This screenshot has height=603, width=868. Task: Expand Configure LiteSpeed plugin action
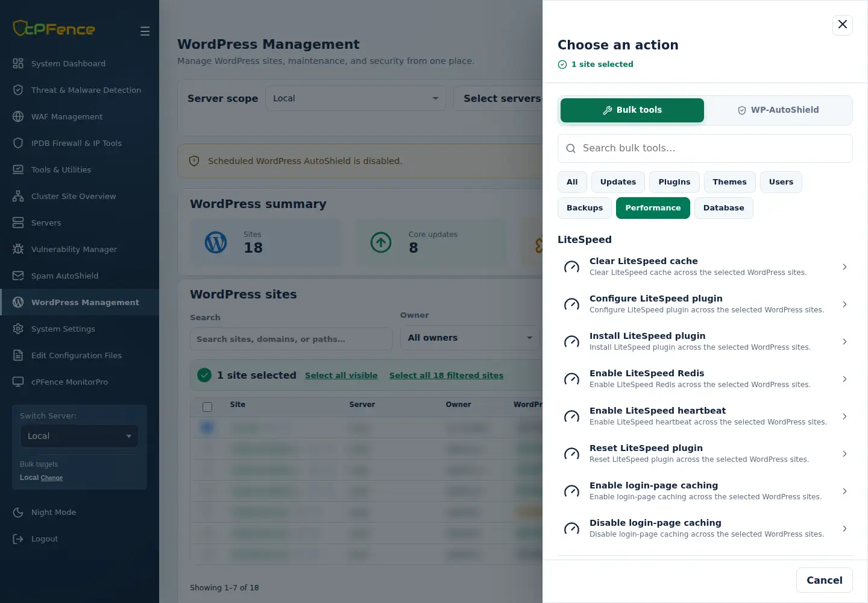pos(705,304)
